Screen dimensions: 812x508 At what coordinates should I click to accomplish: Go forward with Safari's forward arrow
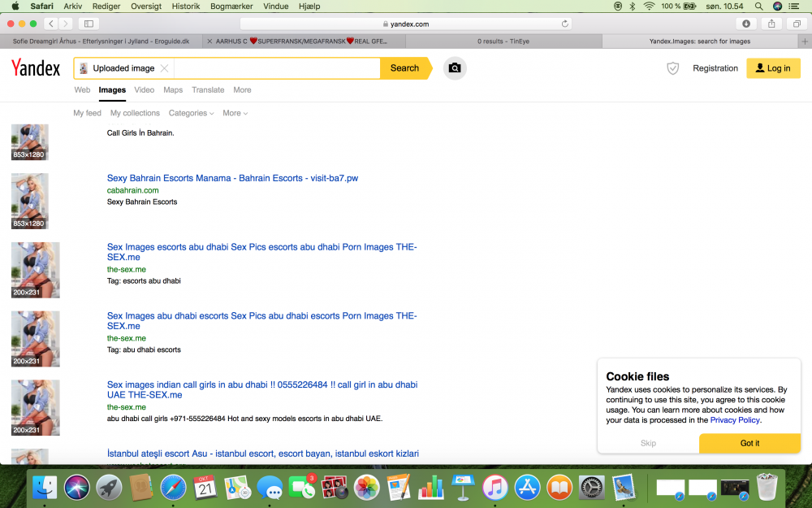pyautogui.click(x=65, y=24)
